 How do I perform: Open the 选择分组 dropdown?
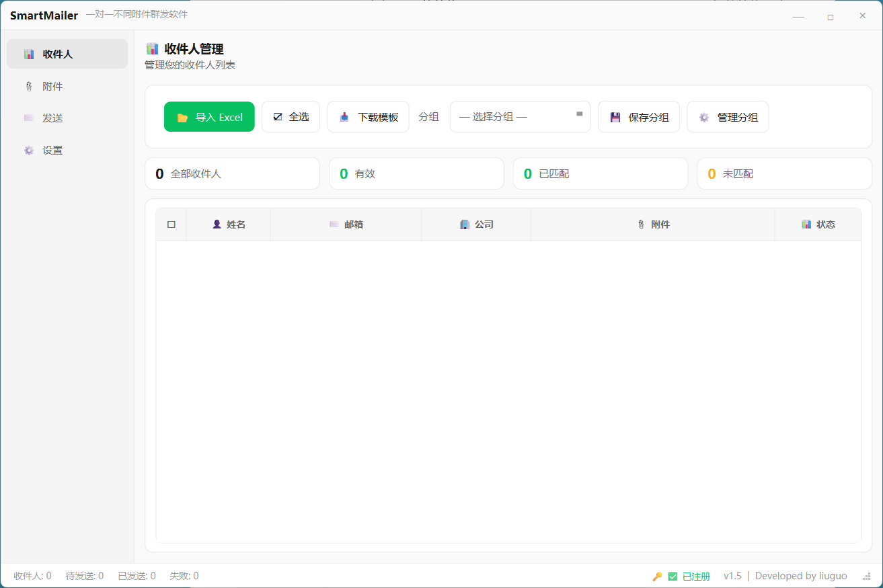click(x=520, y=117)
